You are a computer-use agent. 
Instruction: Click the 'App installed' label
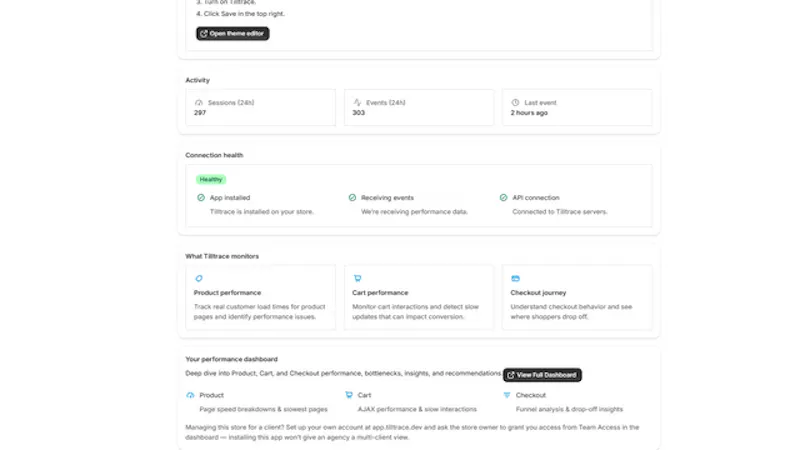click(x=230, y=197)
